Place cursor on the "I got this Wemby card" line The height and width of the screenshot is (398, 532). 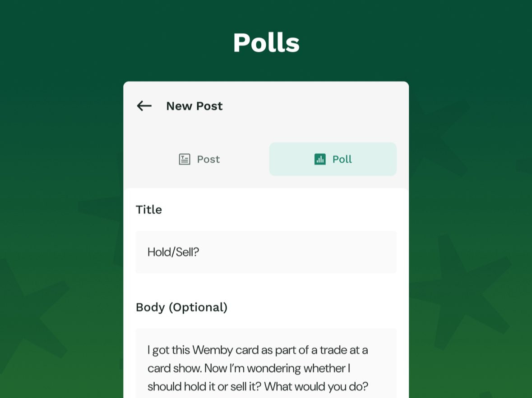(257, 350)
